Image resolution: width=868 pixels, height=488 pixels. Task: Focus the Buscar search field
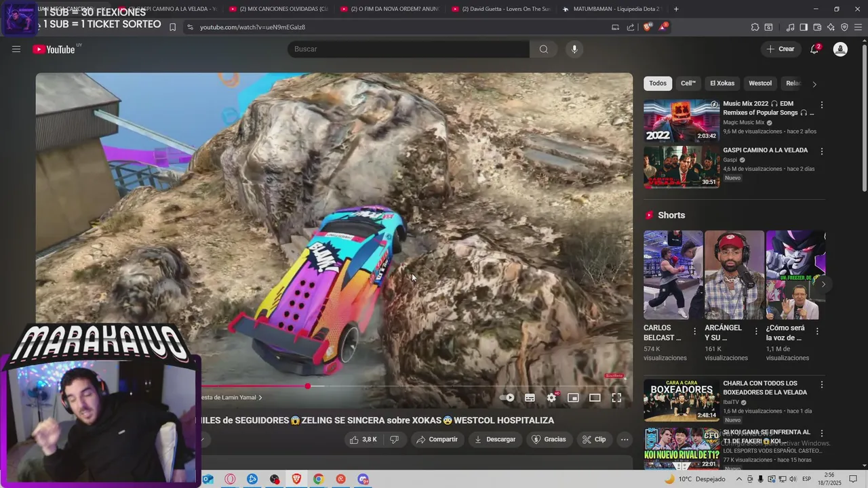409,49
